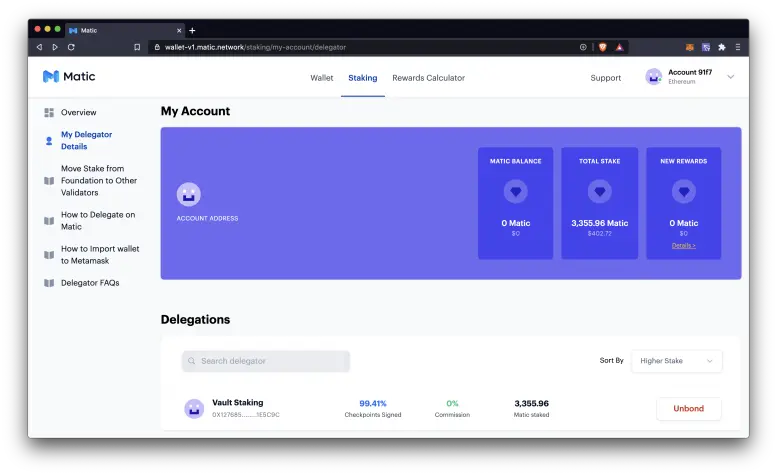
Task: Open the Rewards Calculator tab
Action: [x=429, y=78]
